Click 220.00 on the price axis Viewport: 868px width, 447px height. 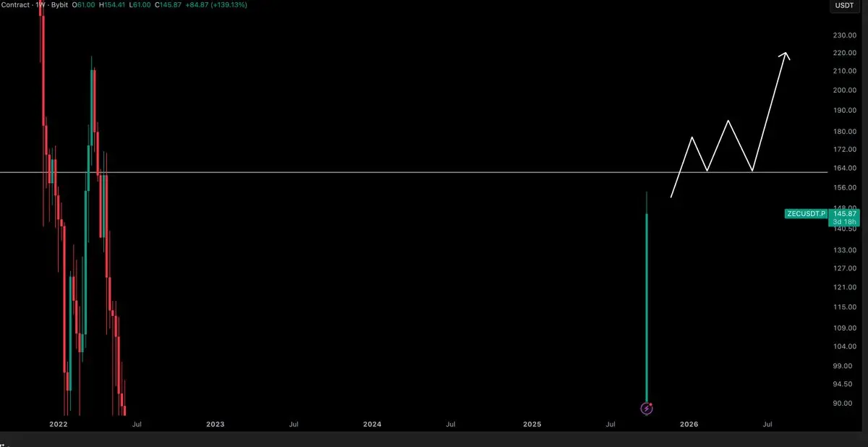845,53
